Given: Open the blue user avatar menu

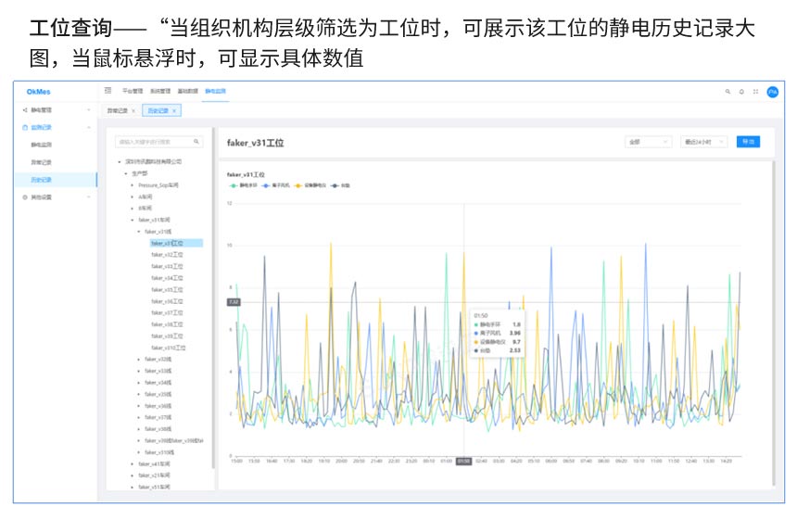Looking at the screenshot, I should 772,92.
